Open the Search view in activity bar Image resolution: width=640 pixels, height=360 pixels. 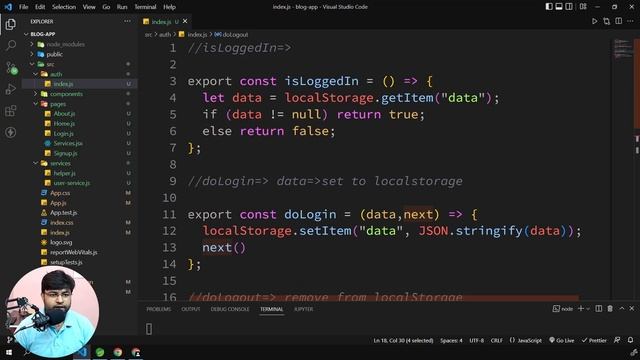pos(11,45)
